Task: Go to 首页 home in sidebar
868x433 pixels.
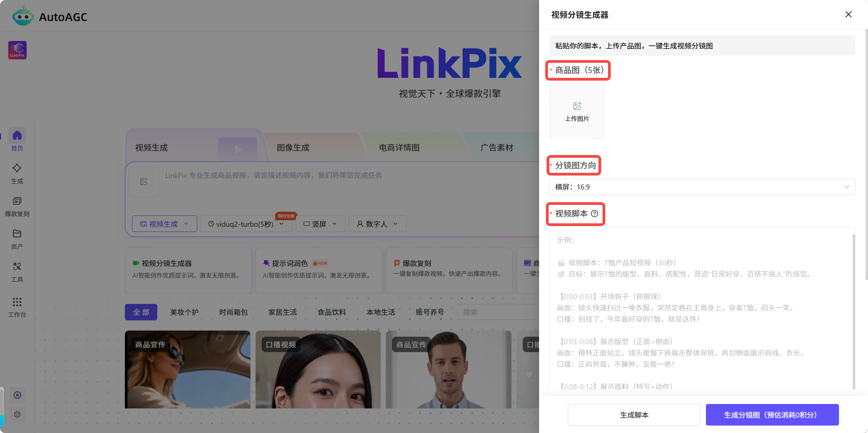Action: point(17,140)
